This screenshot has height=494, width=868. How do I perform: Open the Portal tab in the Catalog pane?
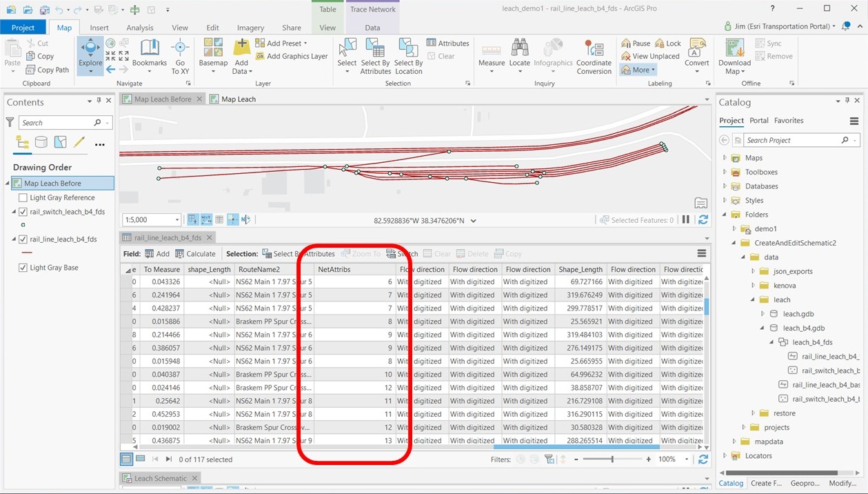(x=758, y=120)
